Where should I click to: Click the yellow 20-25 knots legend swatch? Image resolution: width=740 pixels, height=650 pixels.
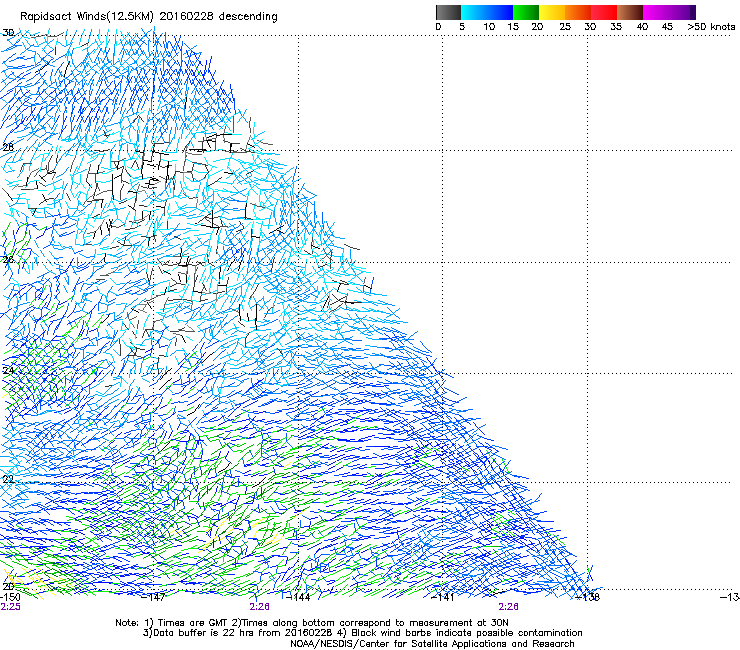[552, 12]
